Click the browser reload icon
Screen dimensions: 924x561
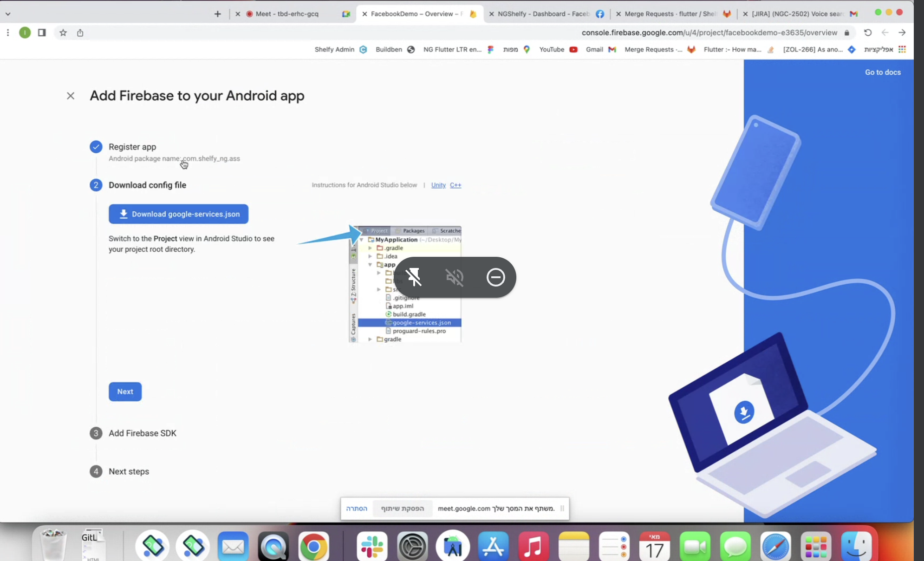[867, 33]
